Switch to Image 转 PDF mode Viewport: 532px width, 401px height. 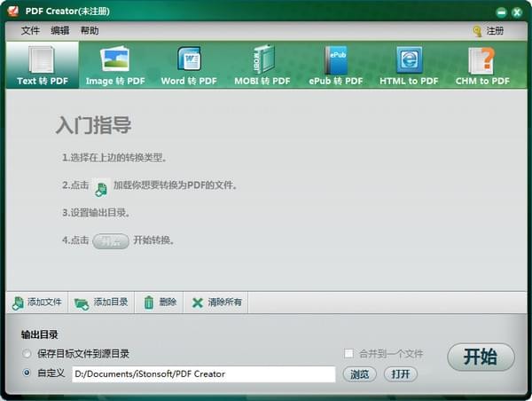115,65
